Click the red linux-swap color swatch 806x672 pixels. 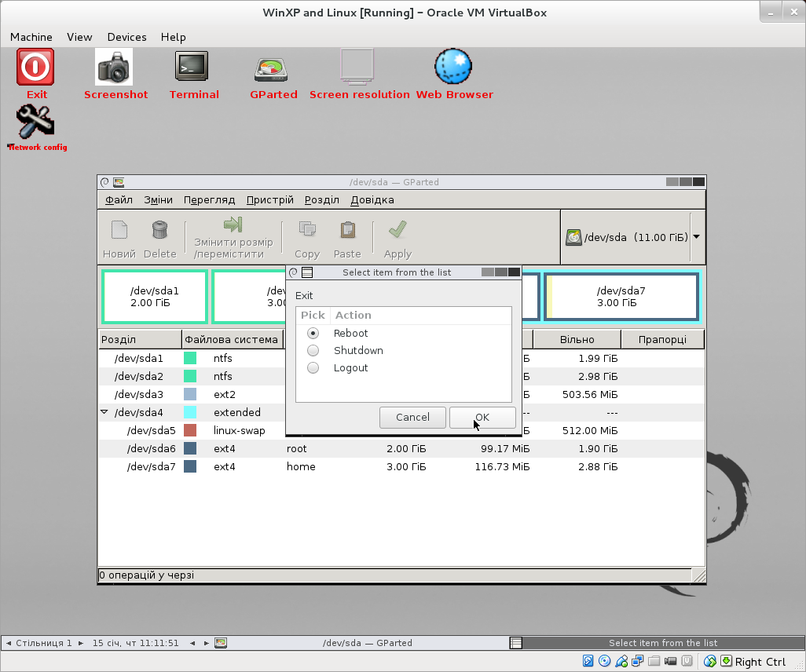point(190,430)
